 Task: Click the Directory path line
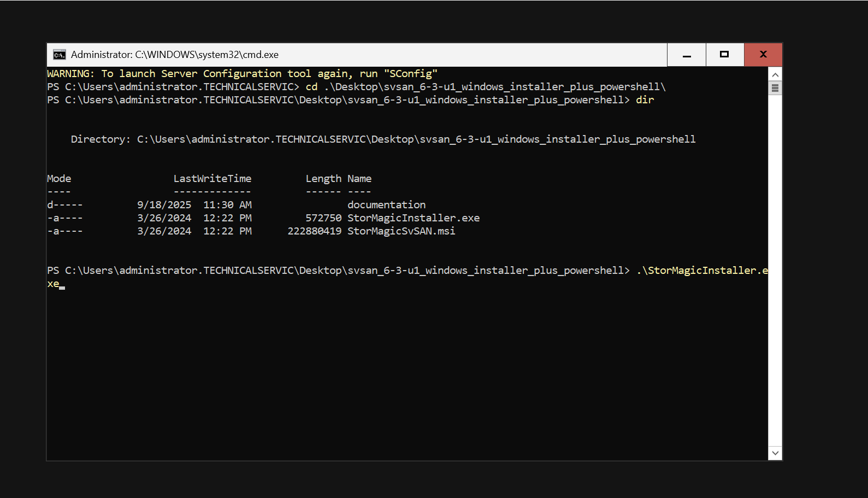tap(383, 139)
